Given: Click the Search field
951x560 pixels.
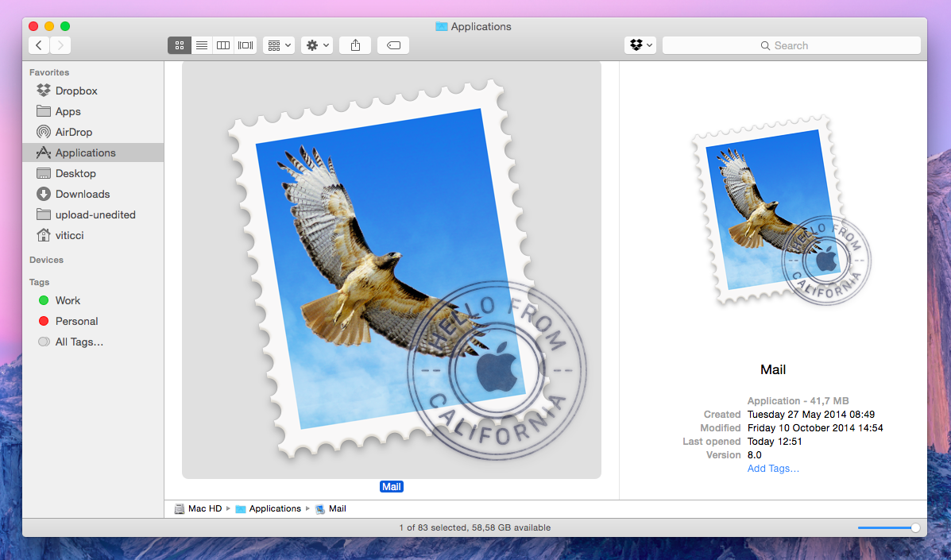Looking at the screenshot, I should click(x=791, y=45).
